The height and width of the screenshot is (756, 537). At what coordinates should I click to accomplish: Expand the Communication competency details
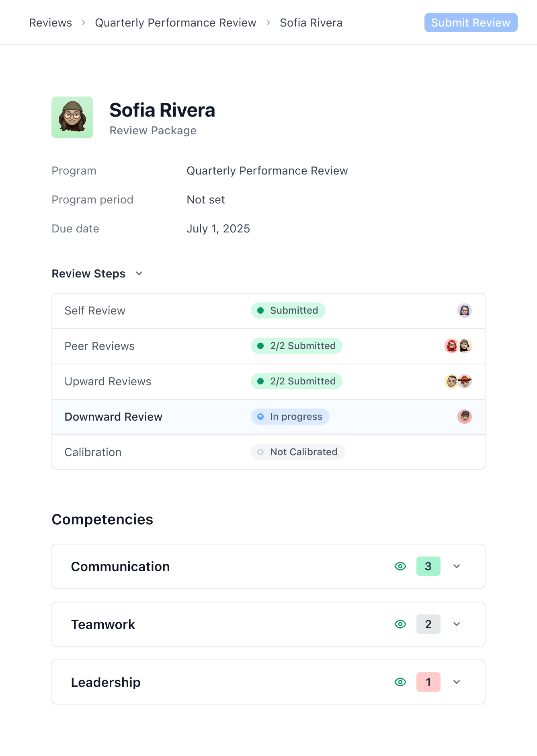tap(457, 566)
